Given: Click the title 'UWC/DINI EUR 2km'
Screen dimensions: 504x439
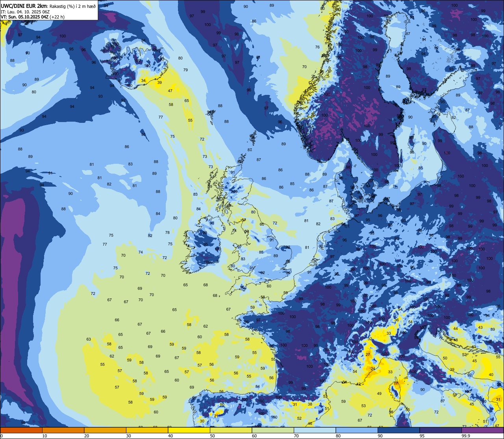Looking at the screenshot, I should click(x=24, y=6).
